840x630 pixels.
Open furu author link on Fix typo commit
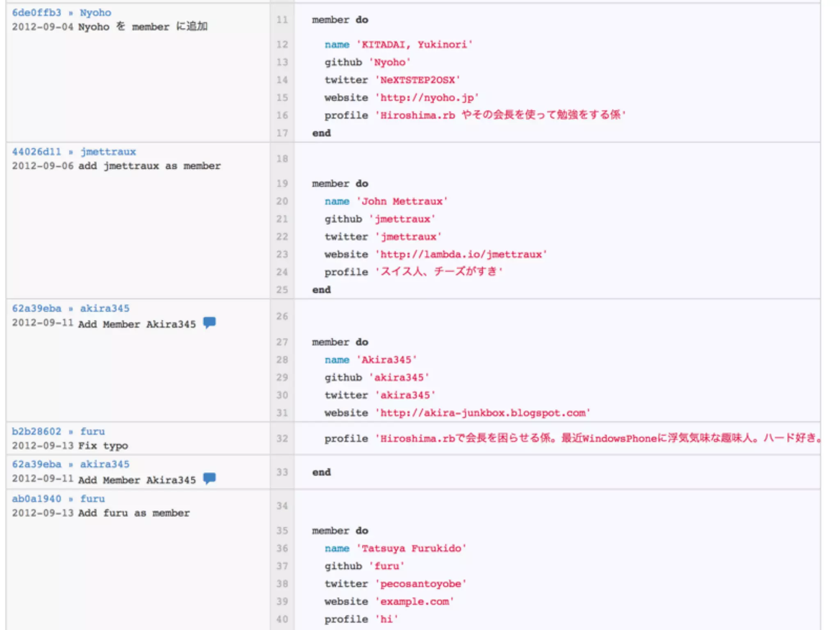(x=92, y=431)
